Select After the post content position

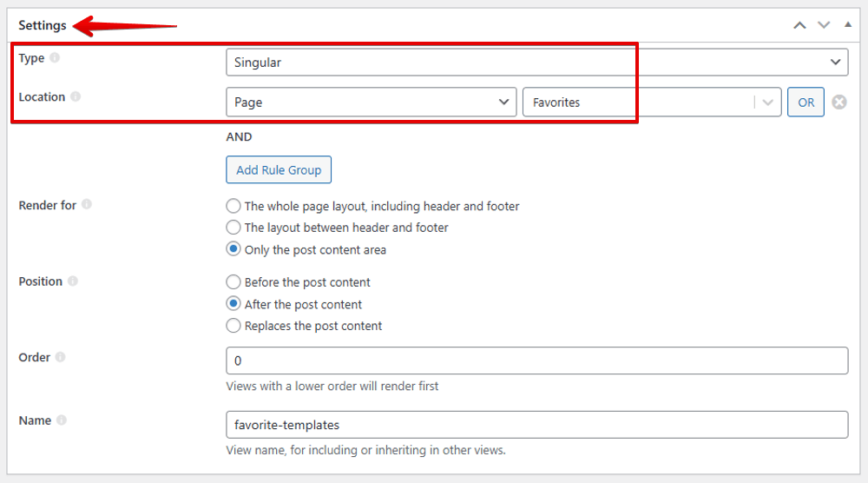coord(233,304)
